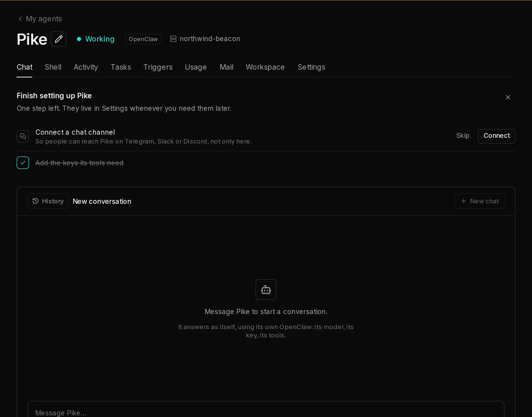Open the Settings tab
Viewport: 532px width, 417px height.
pyautogui.click(x=311, y=67)
